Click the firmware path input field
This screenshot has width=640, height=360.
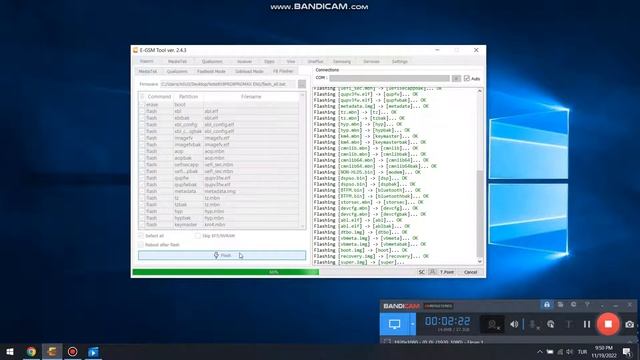click(228, 84)
